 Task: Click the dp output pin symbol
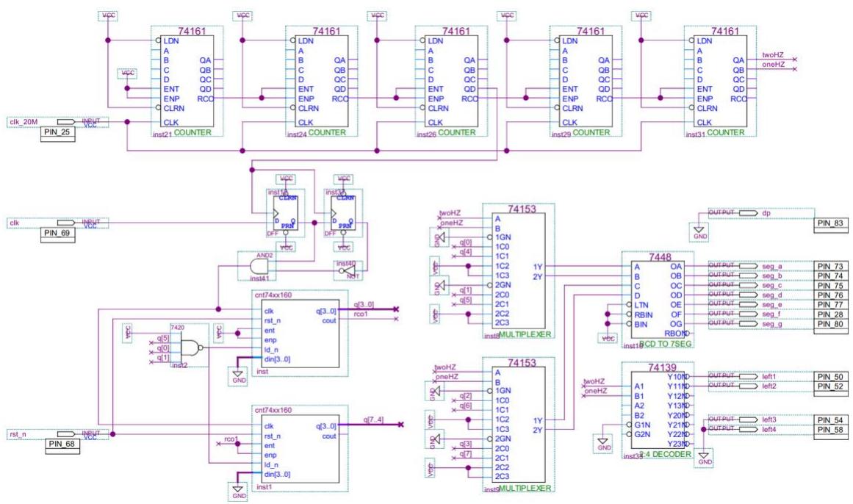(748, 213)
